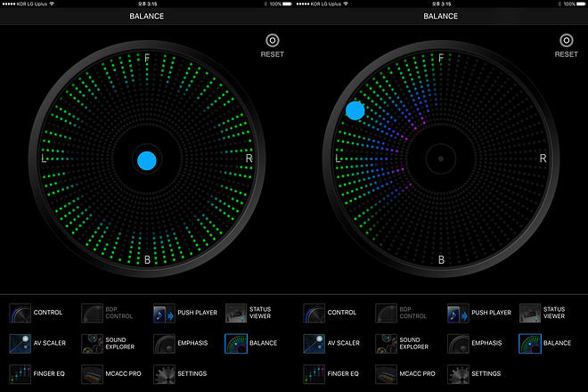
Task: Tap the L left marker in left dial
Action: point(44,159)
